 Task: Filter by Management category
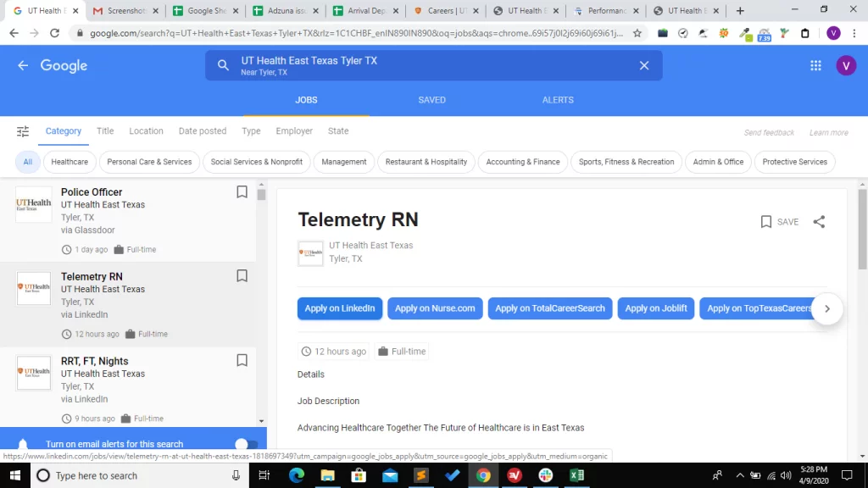344,162
